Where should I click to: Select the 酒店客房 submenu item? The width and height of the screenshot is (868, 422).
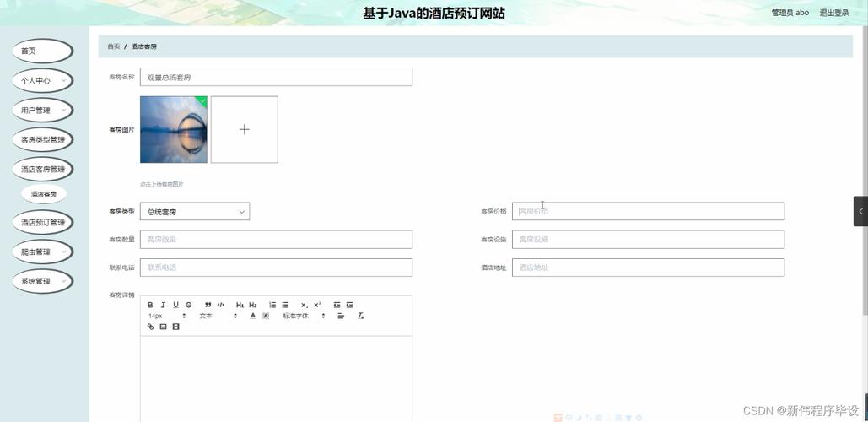click(x=44, y=194)
